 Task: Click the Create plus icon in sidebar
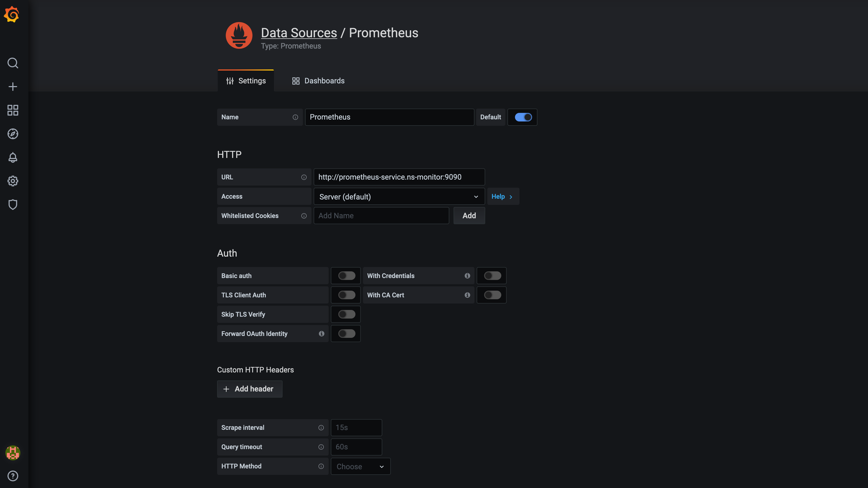point(13,87)
